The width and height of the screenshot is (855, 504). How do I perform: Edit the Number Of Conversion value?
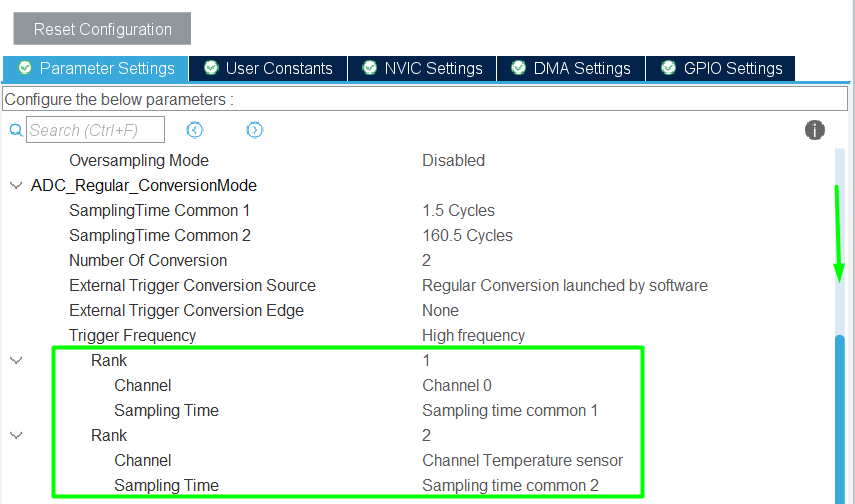click(x=427, y=260)
